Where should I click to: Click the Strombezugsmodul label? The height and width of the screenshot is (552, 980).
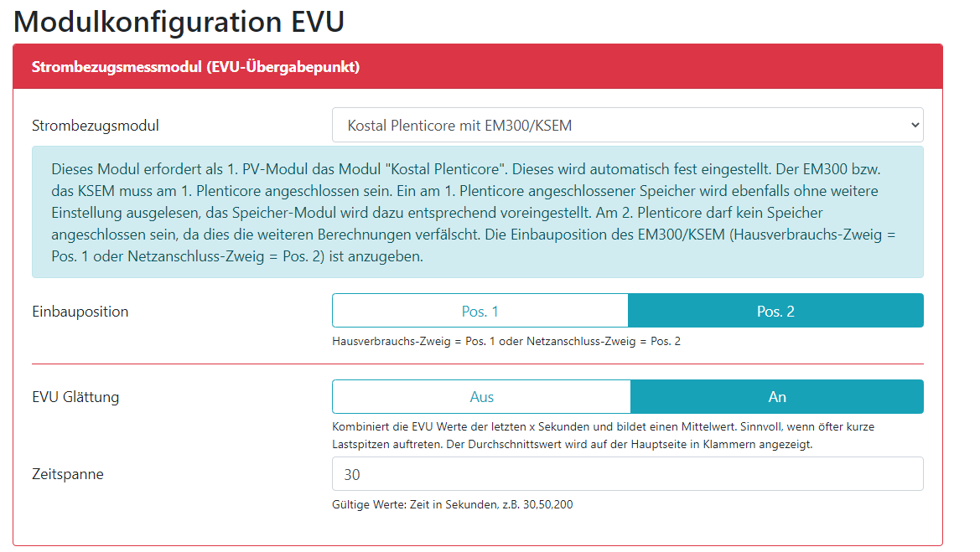coord(96,126)
